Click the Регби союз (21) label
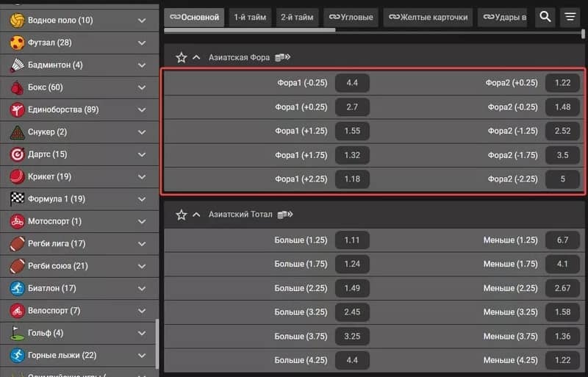This screenshot has width=588, height=377. pos(58,266)
